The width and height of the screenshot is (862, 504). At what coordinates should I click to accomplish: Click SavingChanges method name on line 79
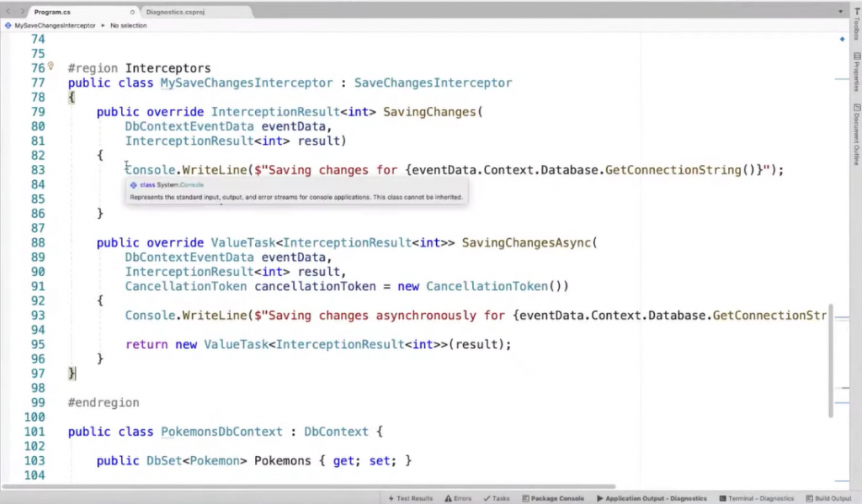tap(430, 112)
